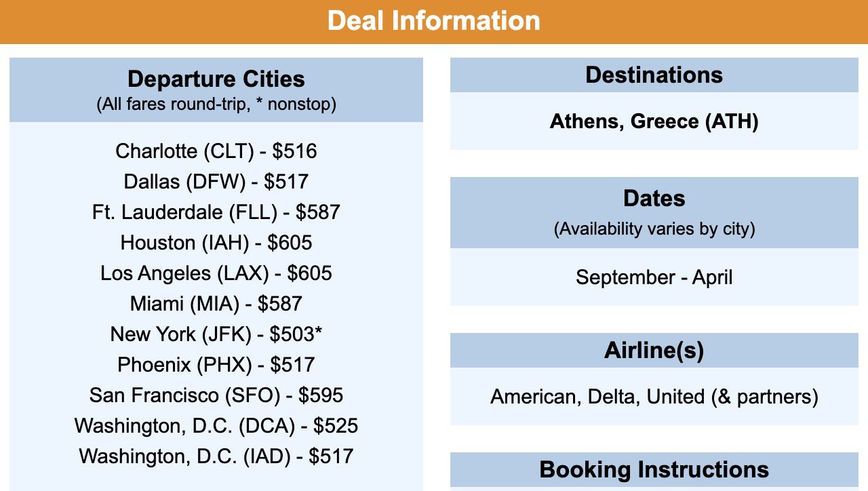Click the Washington, D.C. (IAD) - $517 fare
The image size is (868, 491).
coord(216,456)
